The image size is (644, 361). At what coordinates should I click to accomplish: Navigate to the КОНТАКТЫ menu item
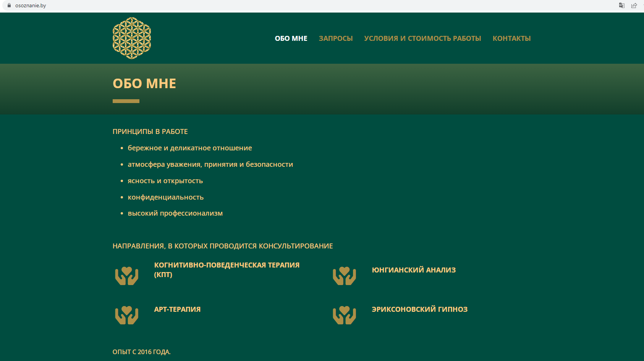(511, 39)
